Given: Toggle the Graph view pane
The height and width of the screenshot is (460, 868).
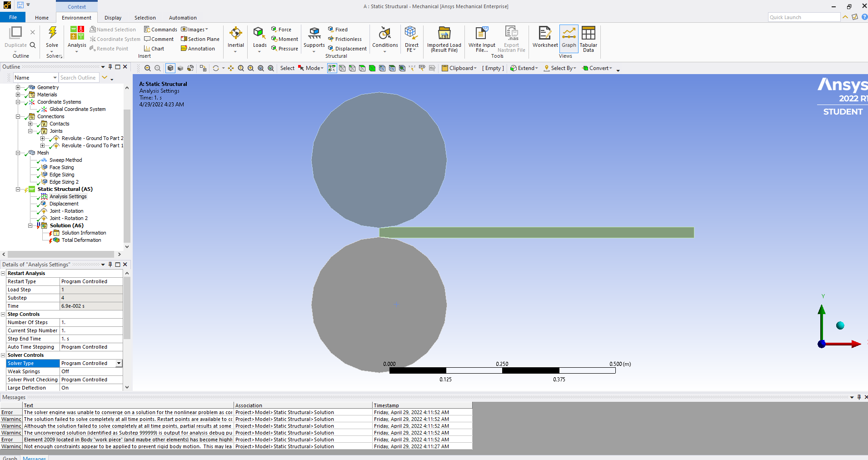Looking at the screenshot, I should [x=569, y=38].
